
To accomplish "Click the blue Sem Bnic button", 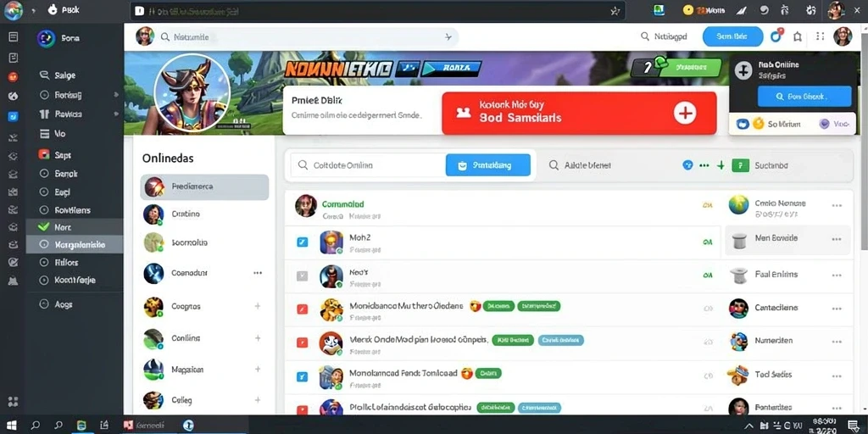I will 732,36.
